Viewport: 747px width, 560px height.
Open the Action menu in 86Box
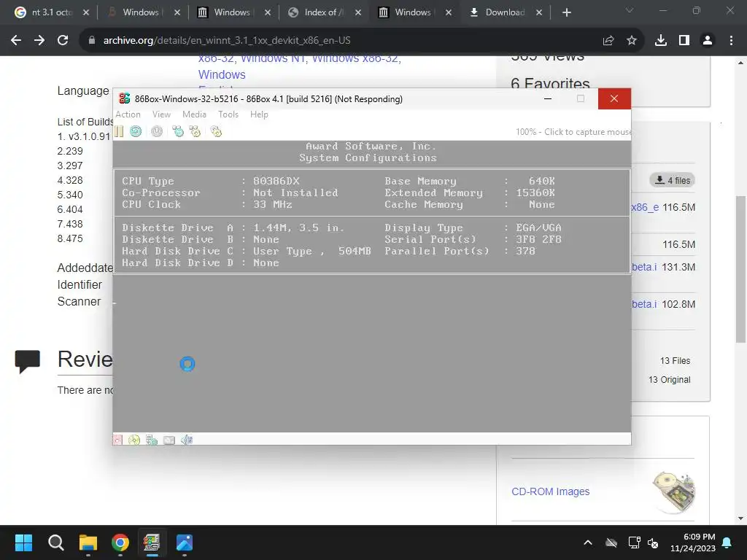pos(128,114)
